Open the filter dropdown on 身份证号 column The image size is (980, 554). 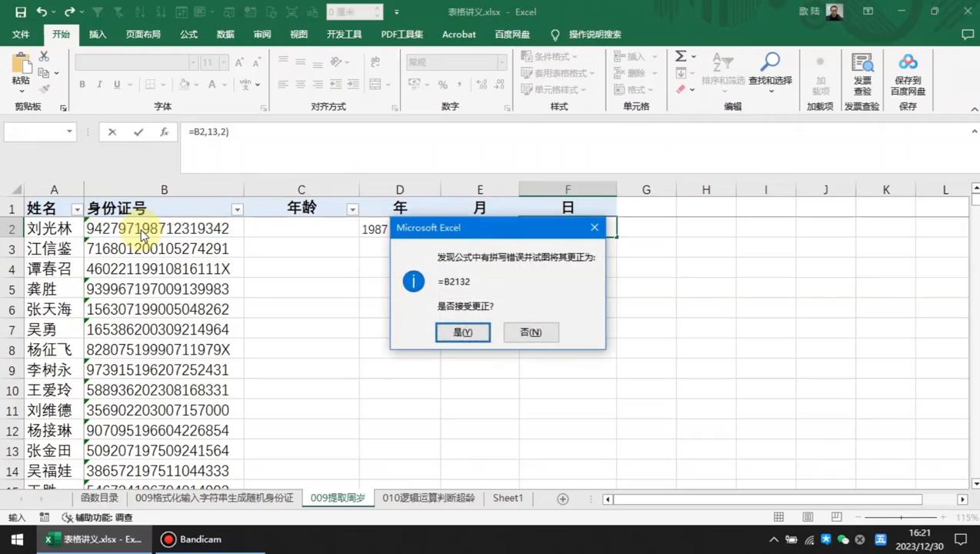point(237,209)
